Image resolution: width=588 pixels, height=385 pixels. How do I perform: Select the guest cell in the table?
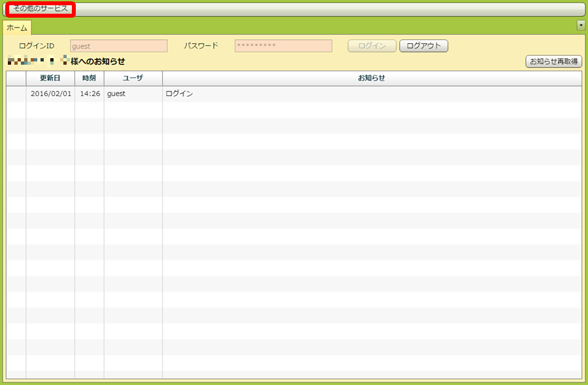point(116,94)
